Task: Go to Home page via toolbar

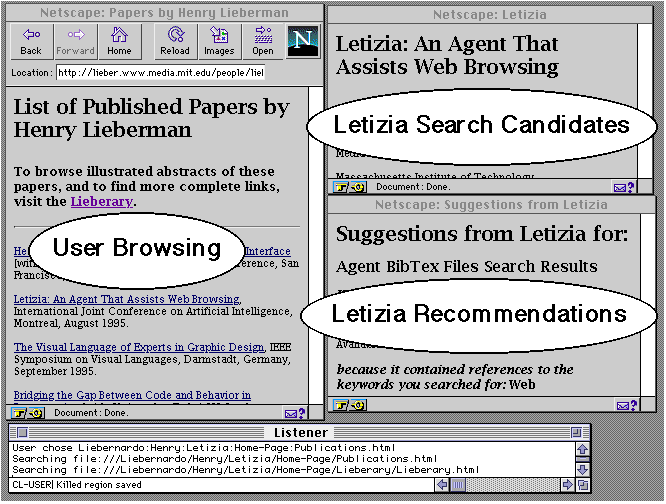Action: point(119,41)
